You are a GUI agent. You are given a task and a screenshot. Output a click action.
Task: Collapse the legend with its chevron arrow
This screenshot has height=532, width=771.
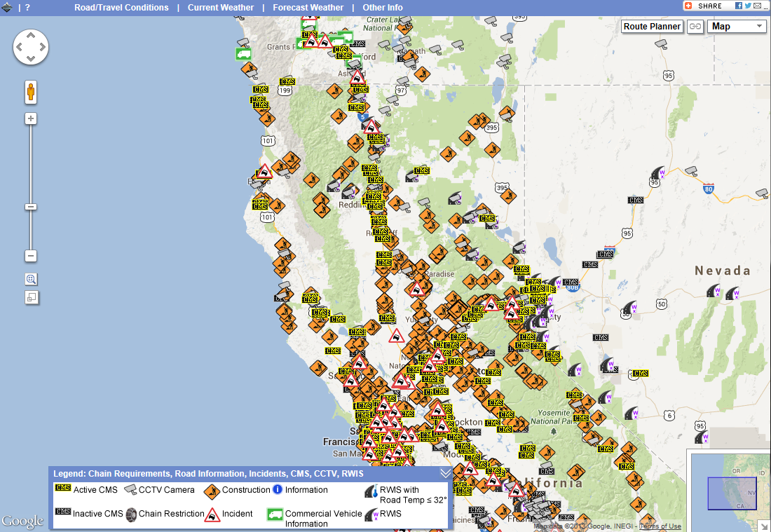[446, 473]
